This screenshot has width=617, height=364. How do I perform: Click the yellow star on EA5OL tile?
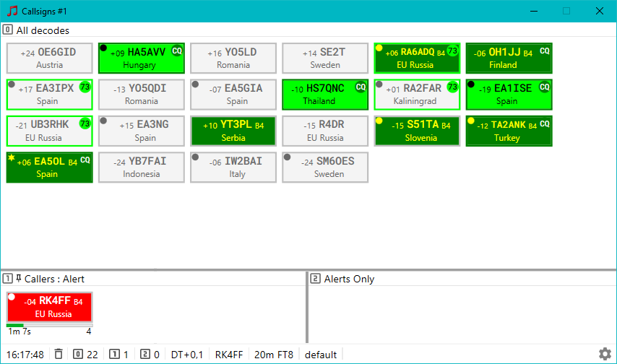12,157
